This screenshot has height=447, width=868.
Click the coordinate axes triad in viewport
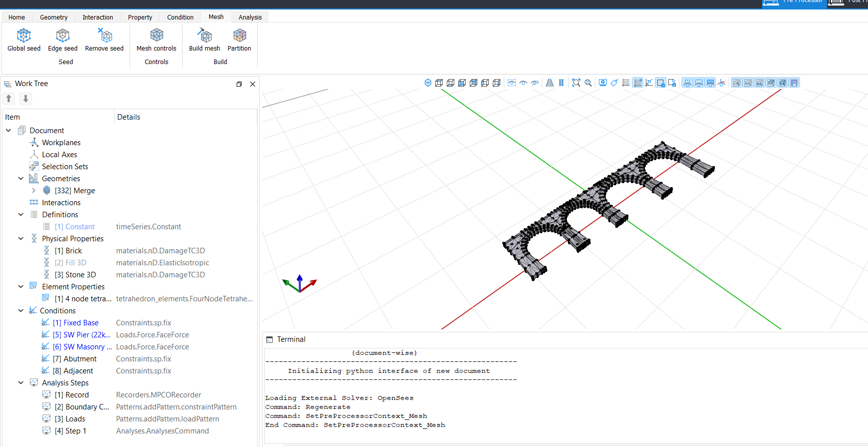point(299,283)
